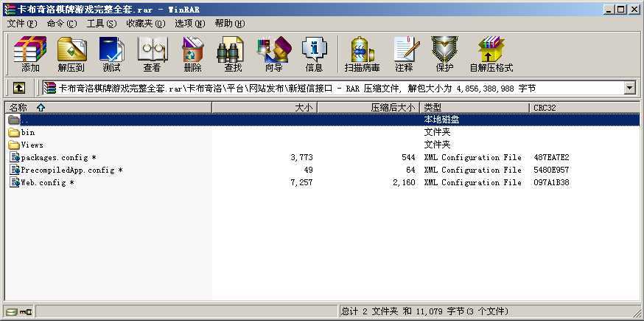Select the packages.config * file name
Screen dimensions: 644x321
click(x=59, y=157)
